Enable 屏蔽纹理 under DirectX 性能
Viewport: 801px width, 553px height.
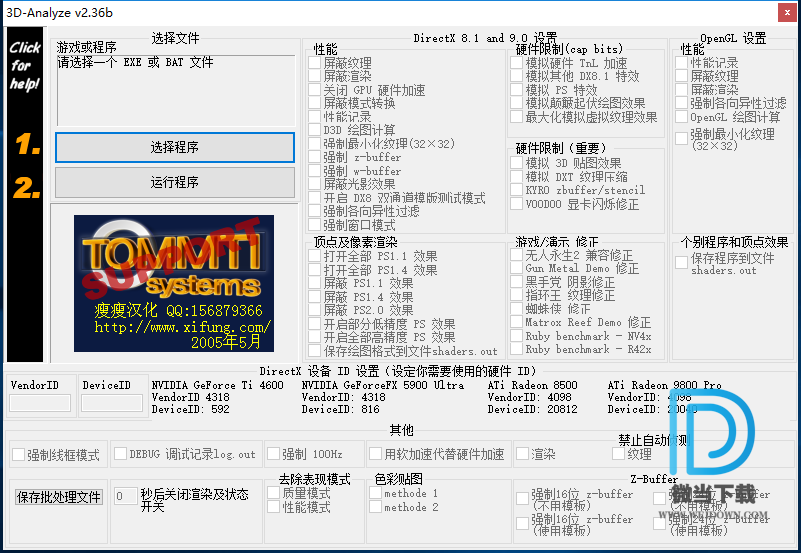click(315, 63)
